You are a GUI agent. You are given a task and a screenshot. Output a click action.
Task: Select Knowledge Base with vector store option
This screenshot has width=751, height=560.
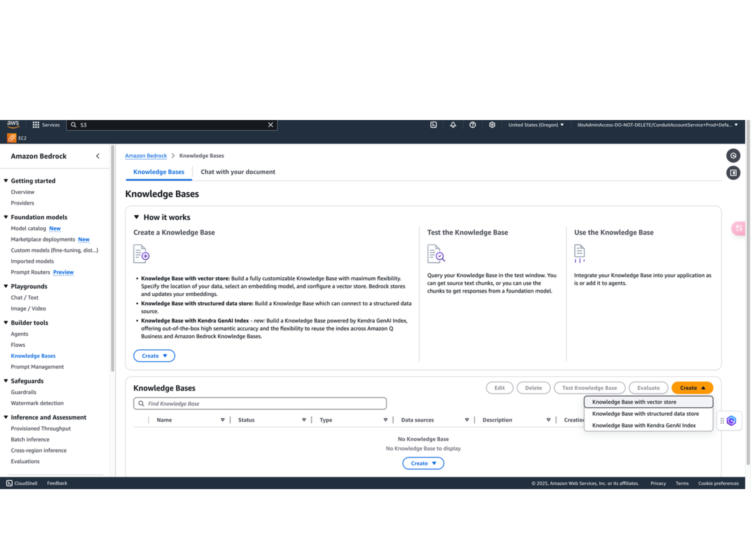[634, 402]
